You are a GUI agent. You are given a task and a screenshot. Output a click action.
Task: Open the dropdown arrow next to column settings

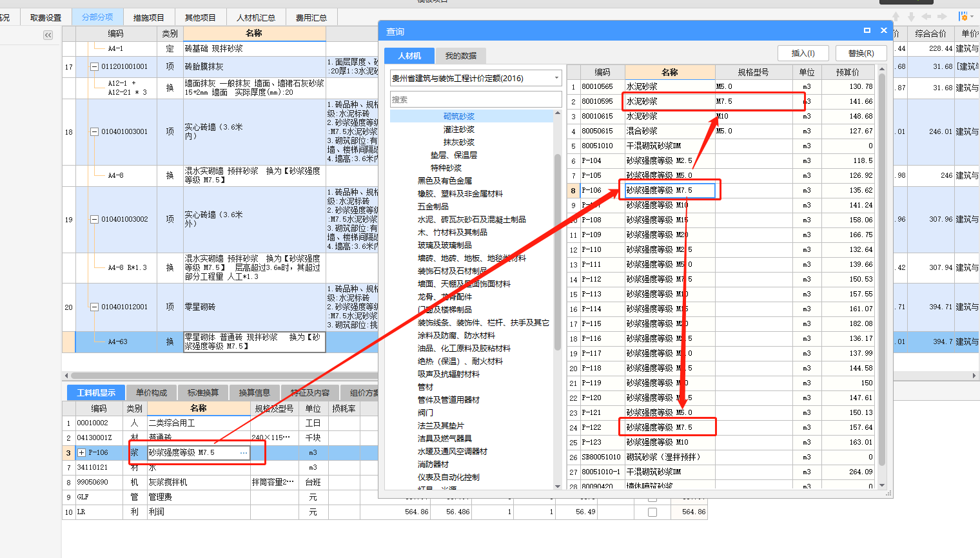tap(971, 17)
